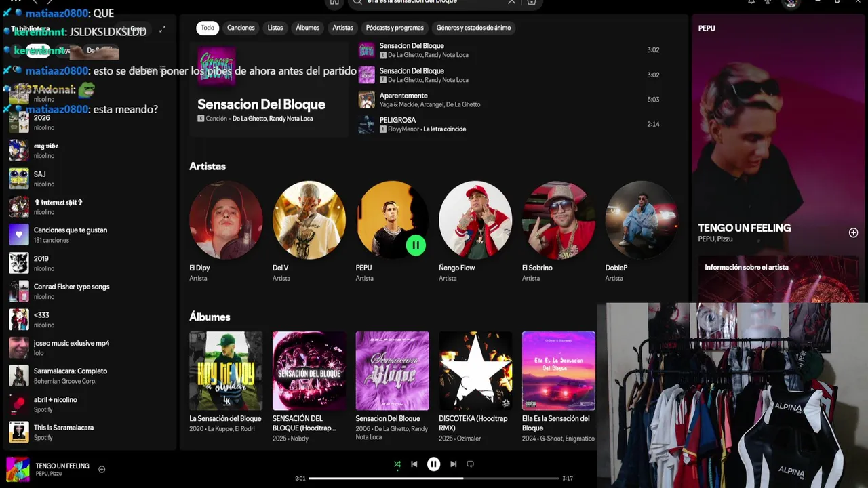
Task: Clear the search field with the X icon
Action: (x=512, y=2)
